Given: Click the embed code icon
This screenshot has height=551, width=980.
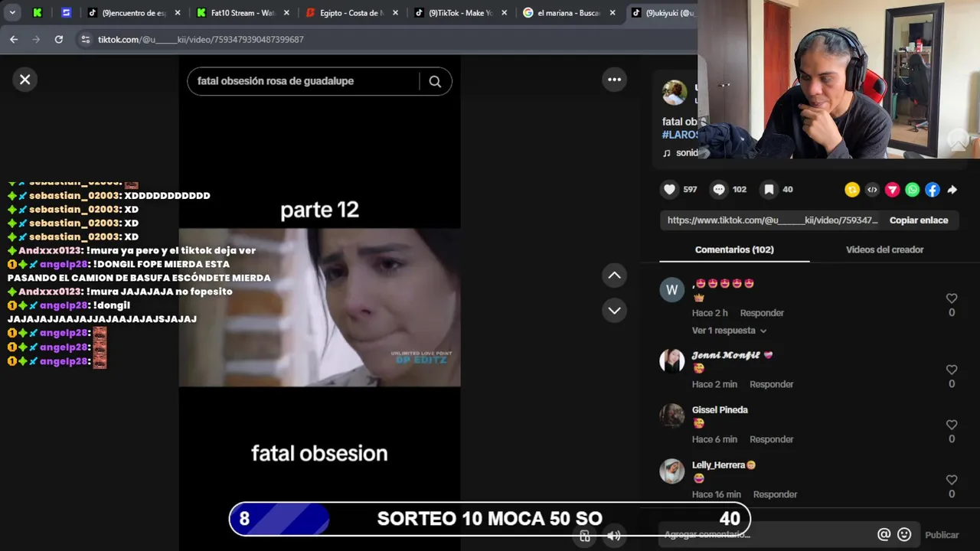Looking at the screenshot, I should tap(872, 190).
